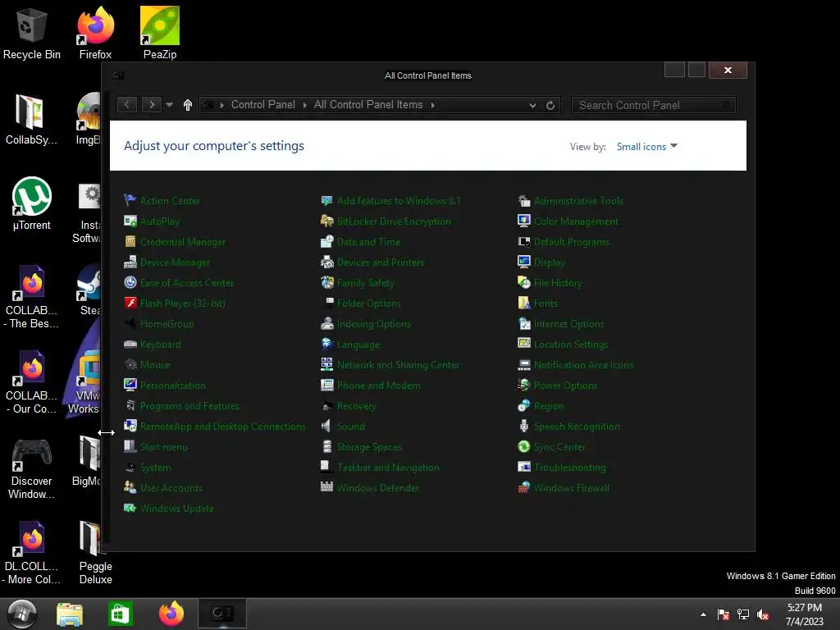
Task: Click the Windows Update icon
Action: pos(130,508)
